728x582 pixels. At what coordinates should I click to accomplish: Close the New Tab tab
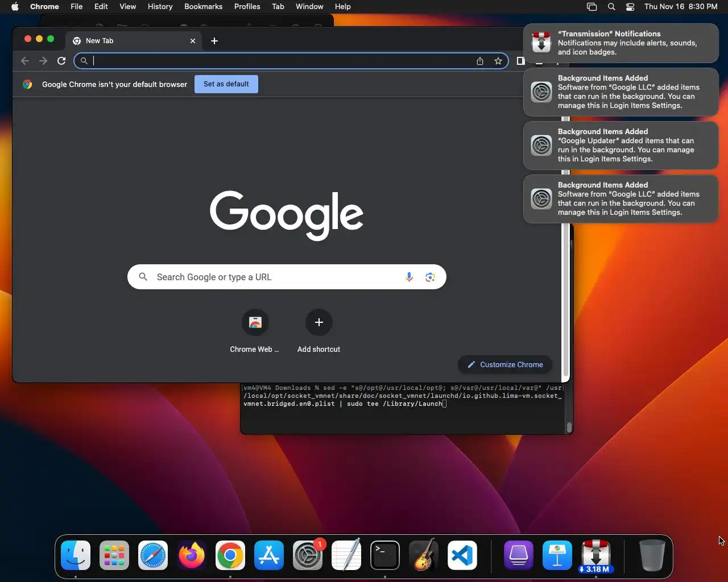(x=193, y=41)
